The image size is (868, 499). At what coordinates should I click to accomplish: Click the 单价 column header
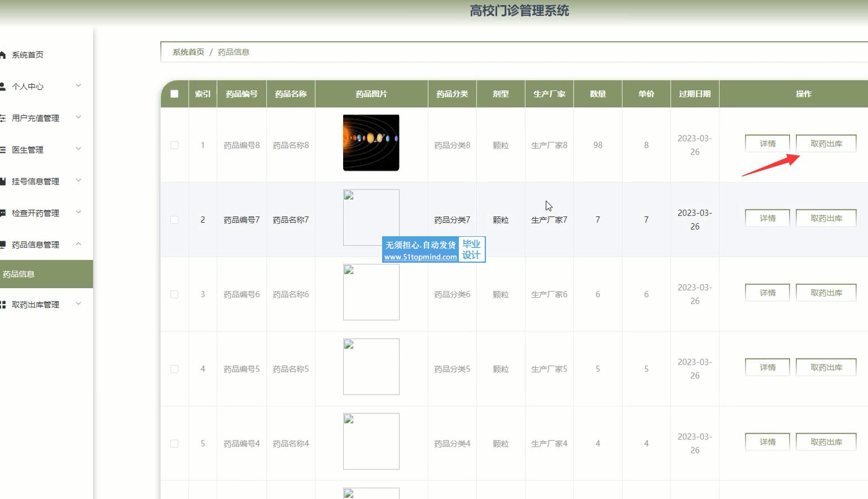pyautogui.click(x=646, y=94)
